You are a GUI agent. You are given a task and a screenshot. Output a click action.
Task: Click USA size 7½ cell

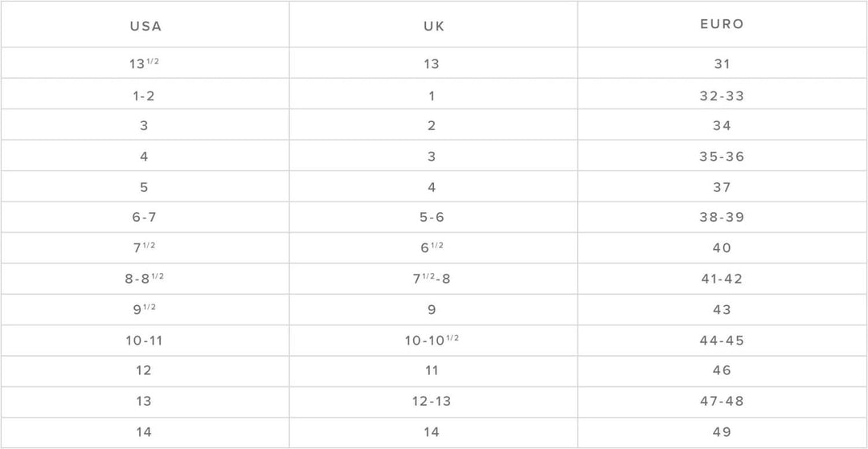pyautogui.click(x=145, y=248)
